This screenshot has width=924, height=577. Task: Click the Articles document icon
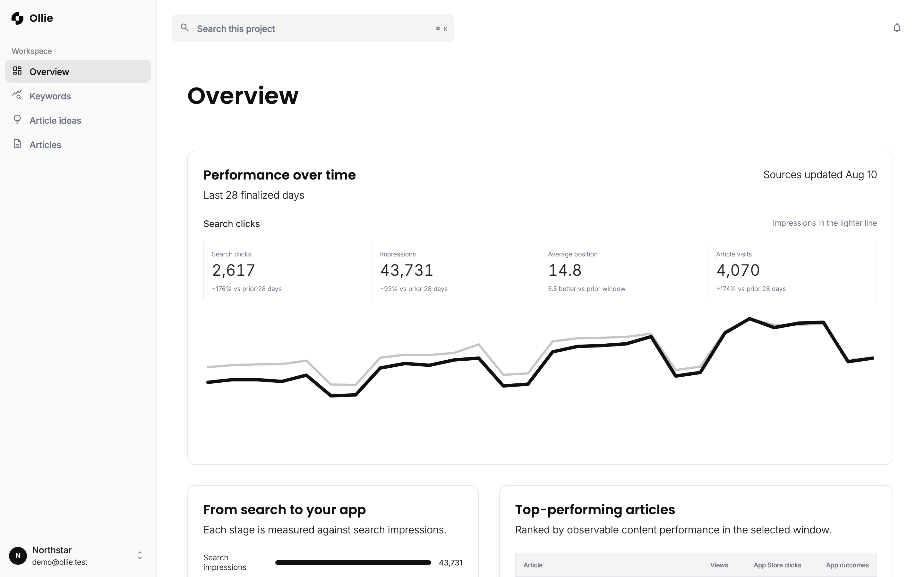17,144
